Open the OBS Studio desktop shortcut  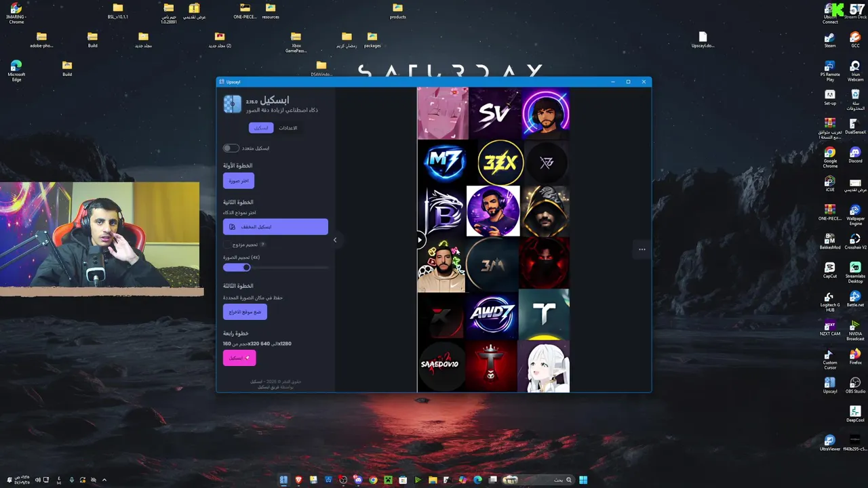(x=855, y=386)
